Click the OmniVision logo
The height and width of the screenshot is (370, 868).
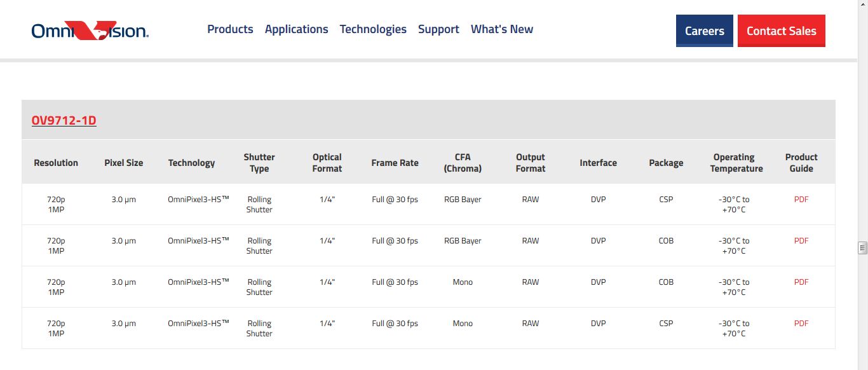click(90, 31)
